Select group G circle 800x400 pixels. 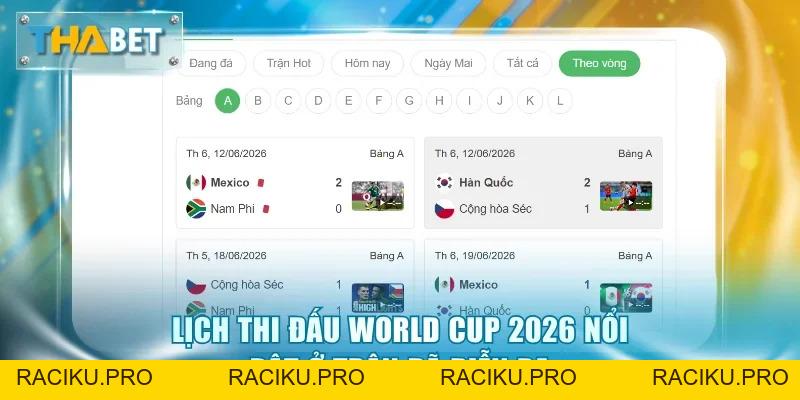pyautogui.click(x=409, y=101)
